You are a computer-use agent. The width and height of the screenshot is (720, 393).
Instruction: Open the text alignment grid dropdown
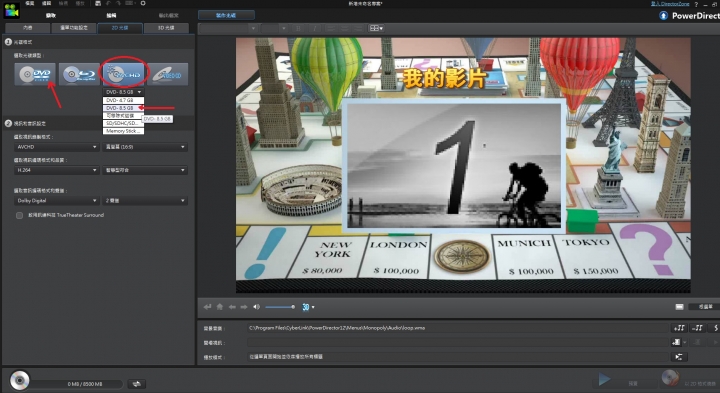click(x=376, y=28)
